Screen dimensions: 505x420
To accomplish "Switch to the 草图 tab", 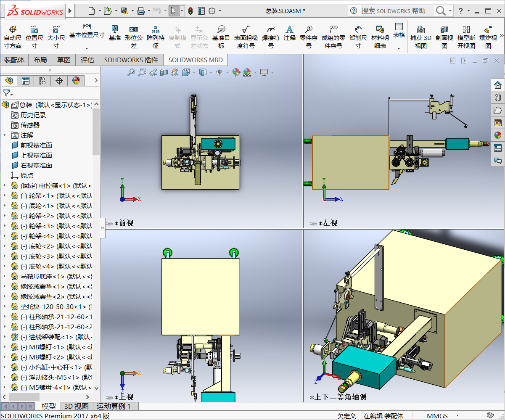I will click(64, 60).
